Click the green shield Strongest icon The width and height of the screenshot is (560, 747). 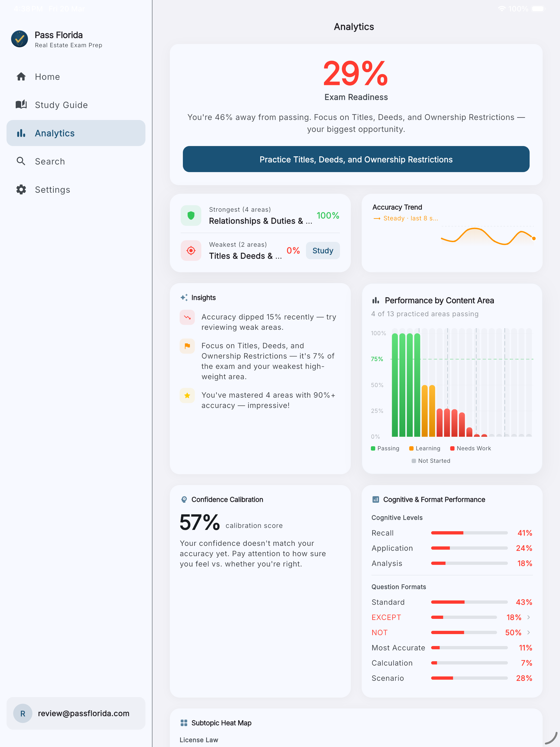[x=191, y=216]
